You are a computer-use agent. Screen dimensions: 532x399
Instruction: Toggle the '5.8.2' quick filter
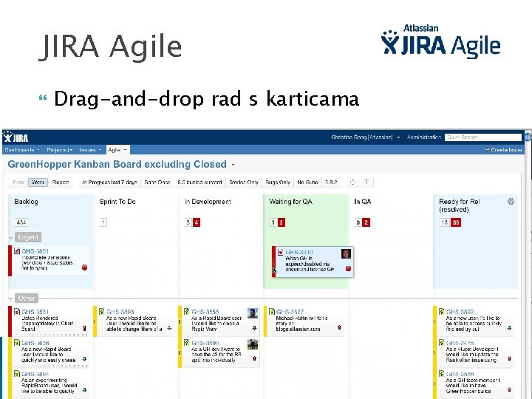point(331,183)
